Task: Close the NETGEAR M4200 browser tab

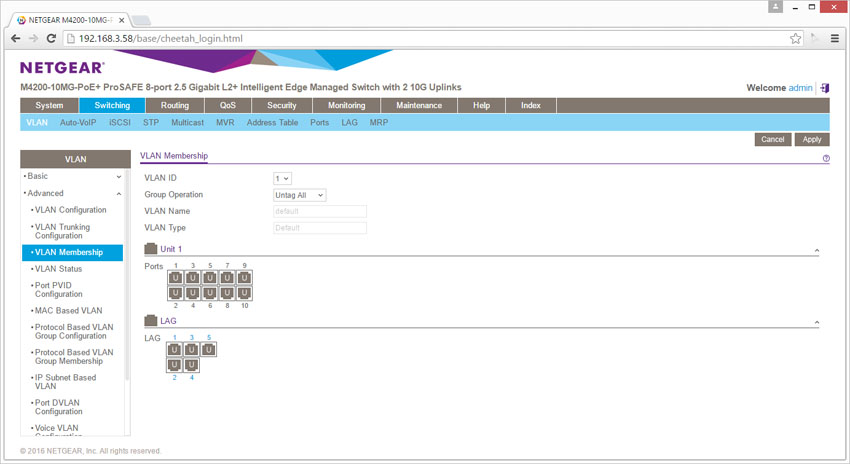Action: (x=121, y=20)
